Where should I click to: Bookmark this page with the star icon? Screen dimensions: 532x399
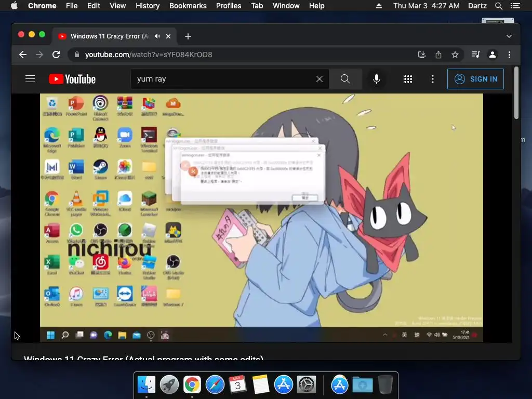pyautogui.click(x=455, y=55)
